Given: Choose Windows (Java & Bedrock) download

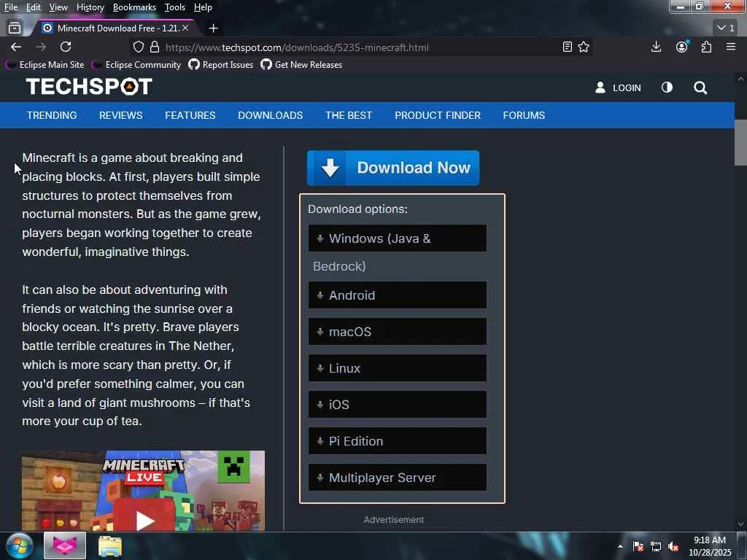Looking at the screenshot, I should (x=398, y=238).
